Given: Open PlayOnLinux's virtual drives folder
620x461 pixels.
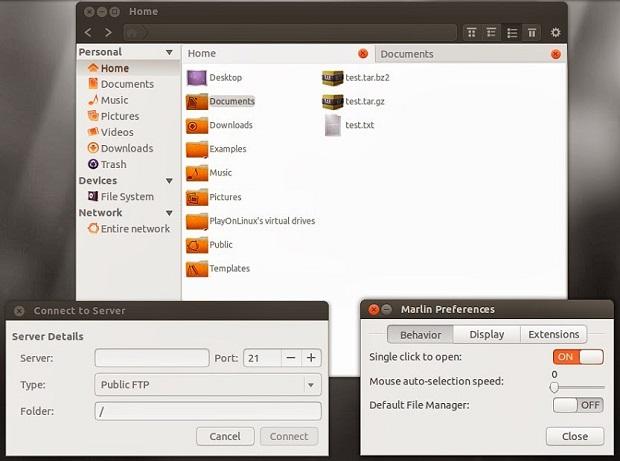Looking at the screenshot, I should tap(251, 221).
